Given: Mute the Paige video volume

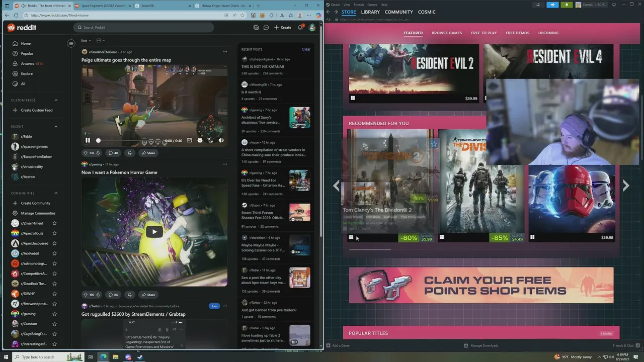Looking at the screenshot, I should point(221,140).
